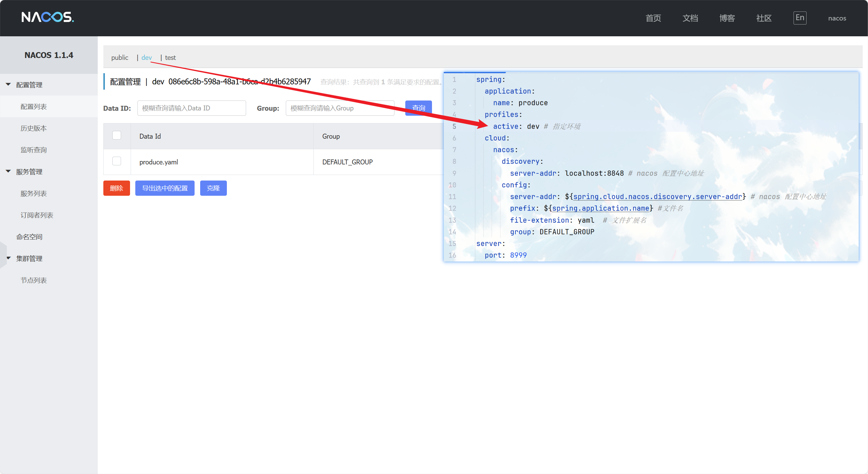Click the Data Id column header
This screenshot has height=474, width=868.
click(x=150, y=136)
